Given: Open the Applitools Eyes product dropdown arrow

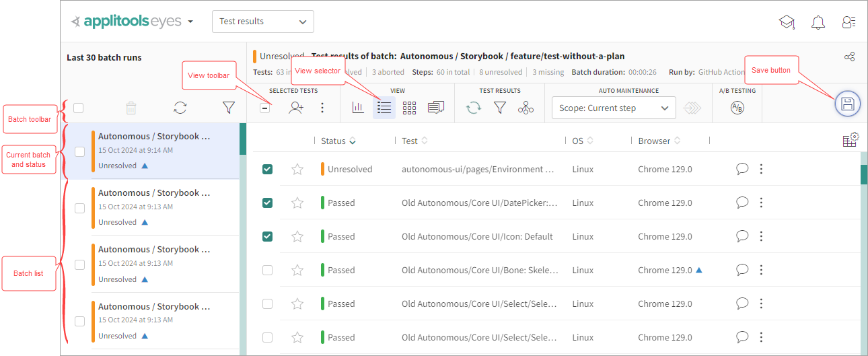Looking at the screenshot, I should (x=190, y=22).
